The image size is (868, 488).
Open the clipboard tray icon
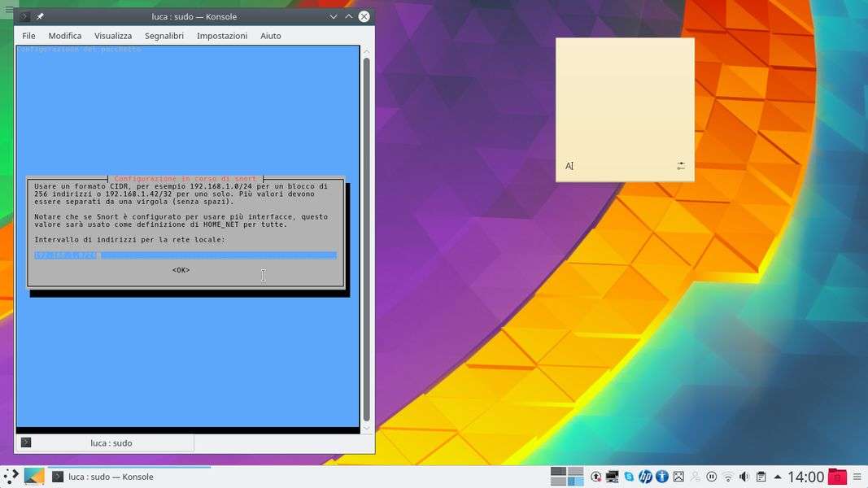pyautogui.click(x=761, y=477)
